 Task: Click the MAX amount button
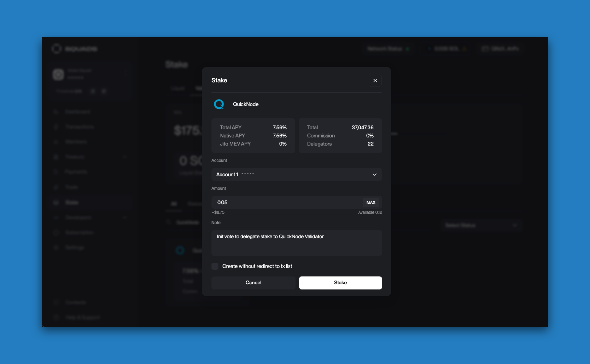tap(370, 202)
